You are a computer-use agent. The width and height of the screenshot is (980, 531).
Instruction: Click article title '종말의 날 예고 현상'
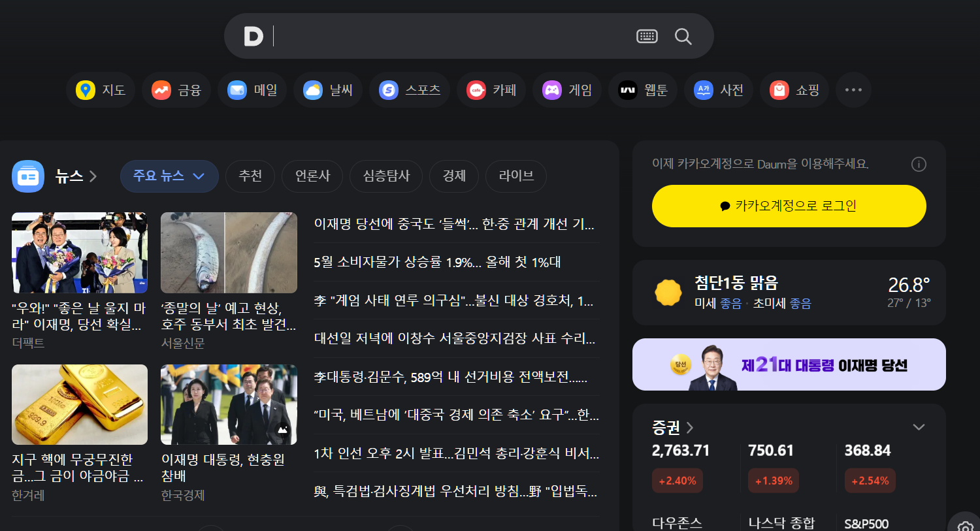(x=229, y=316)
